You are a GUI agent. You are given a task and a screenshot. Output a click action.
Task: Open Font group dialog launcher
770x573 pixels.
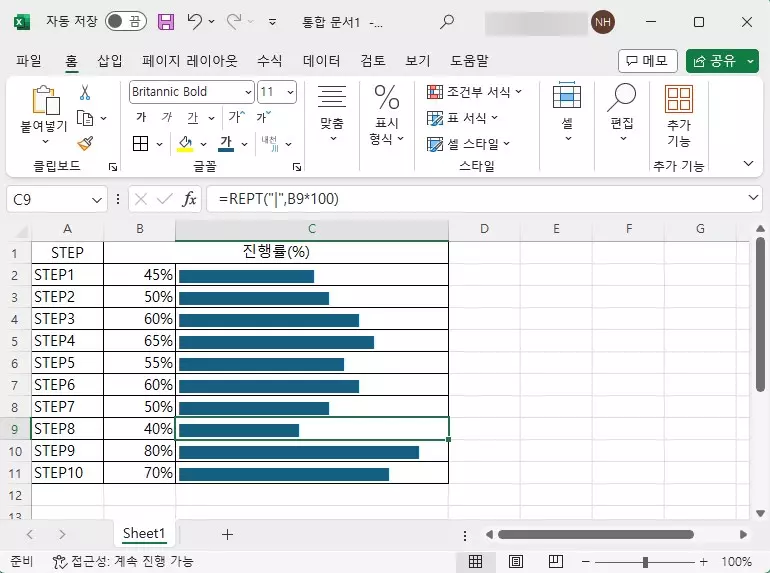point(297,167)
